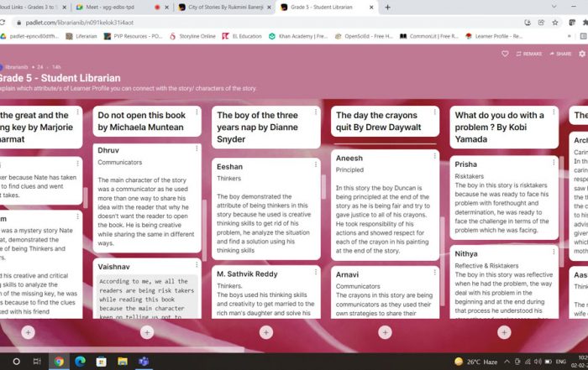This screenshot has height=370, width=588.
Task: Add post under Do not open this book column
Action: click(x=147, y=332)
